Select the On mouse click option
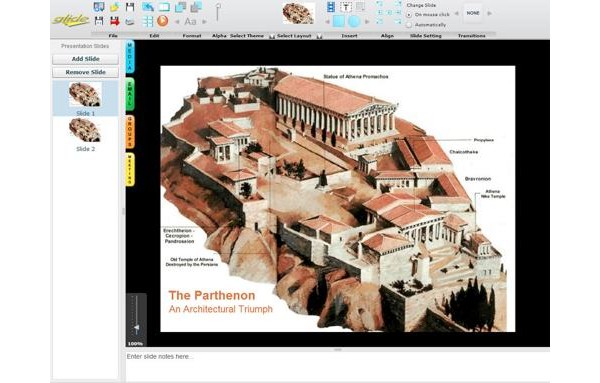Screen dimensions: 600x383 pos(409,15)
